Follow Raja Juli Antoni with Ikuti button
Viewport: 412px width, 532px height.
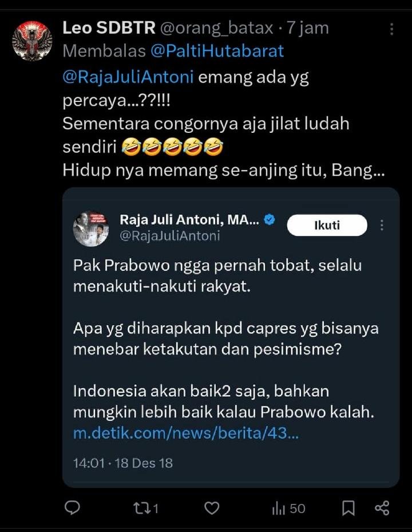click(x=327, y=225)
